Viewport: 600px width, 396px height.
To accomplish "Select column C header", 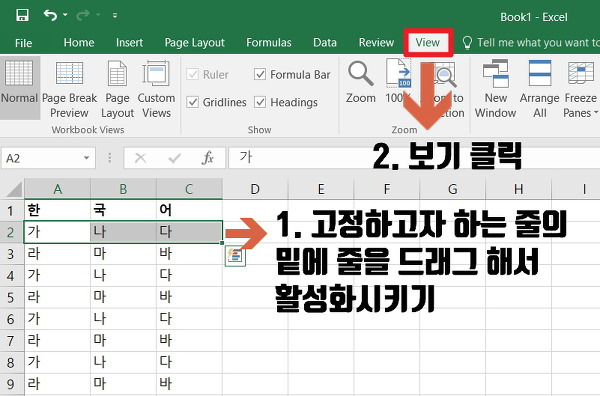I will [189, 189].
